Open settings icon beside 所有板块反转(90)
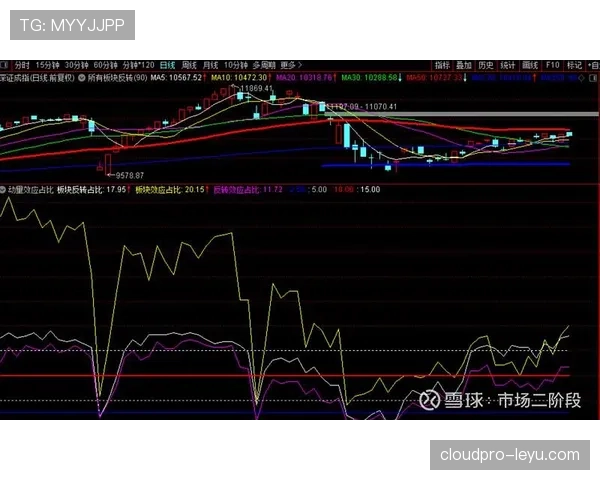The height and width of the screenshot is (480, 600). (82, 78)
